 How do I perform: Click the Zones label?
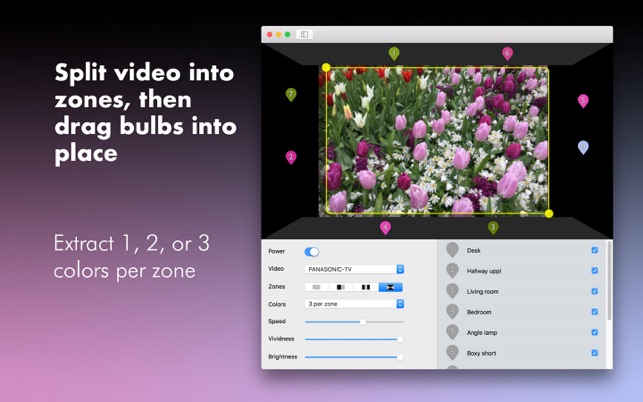click(x=276, y=286)
